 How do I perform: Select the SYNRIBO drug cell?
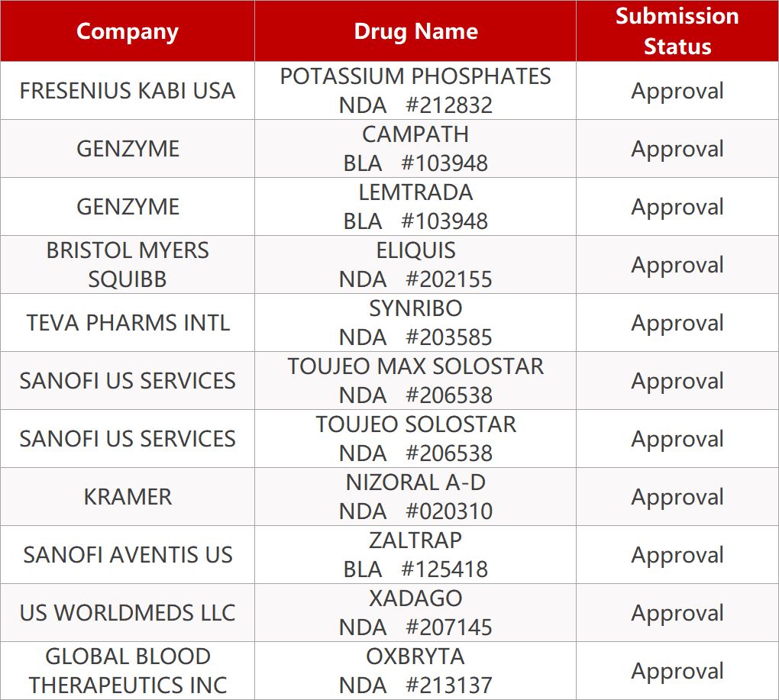415,323
